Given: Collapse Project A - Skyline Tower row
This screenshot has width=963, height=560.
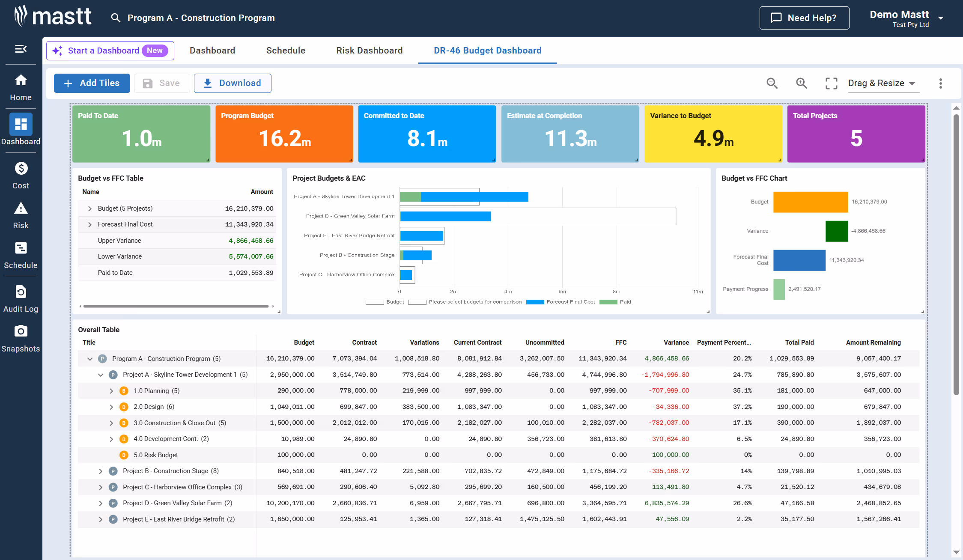Looking at the screenshot, I should pos(101,375).
